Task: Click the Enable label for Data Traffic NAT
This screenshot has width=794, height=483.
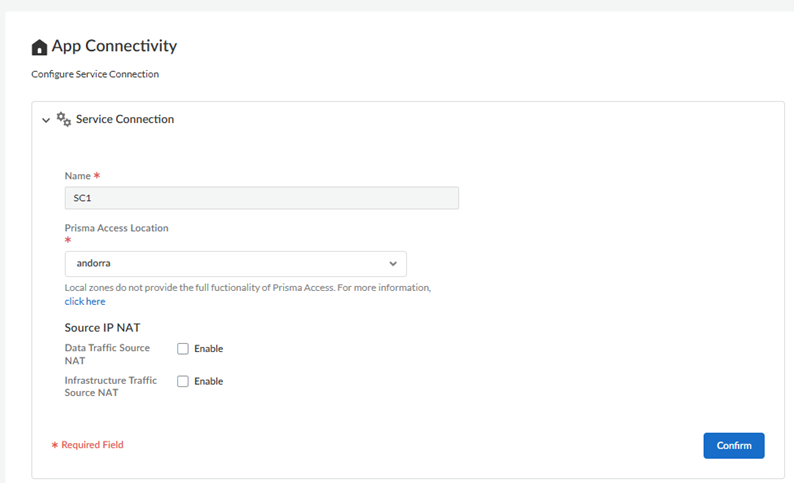Action: [208, 349]
